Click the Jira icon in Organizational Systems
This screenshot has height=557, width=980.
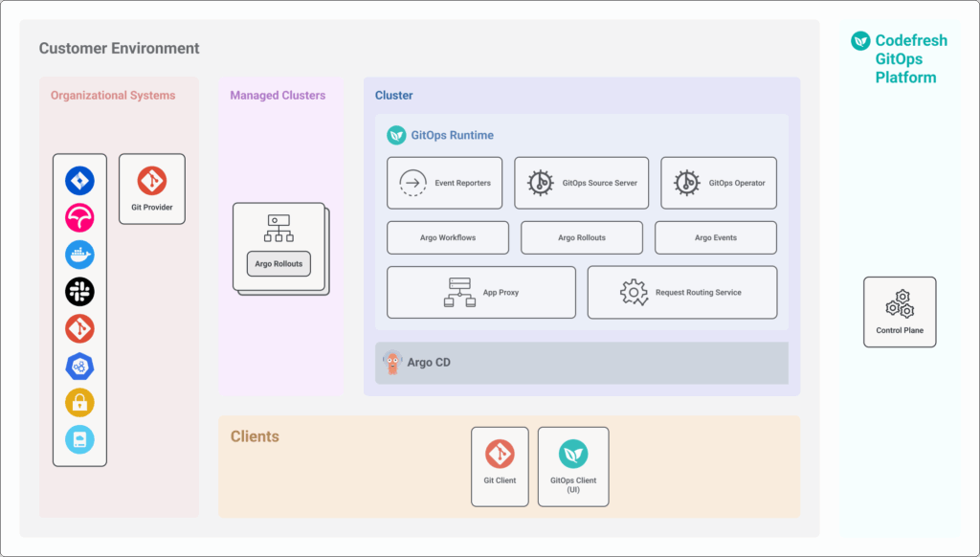click(x=79, y=181)
